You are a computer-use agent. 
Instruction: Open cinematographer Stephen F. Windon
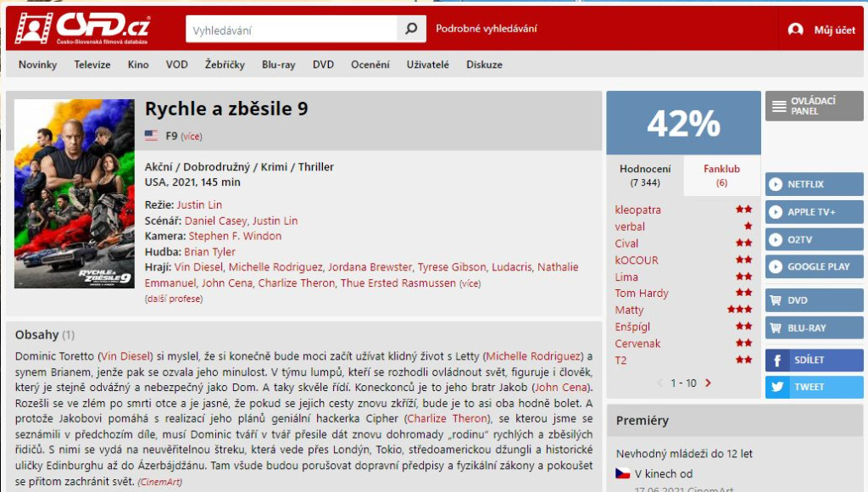coord(235,236)
